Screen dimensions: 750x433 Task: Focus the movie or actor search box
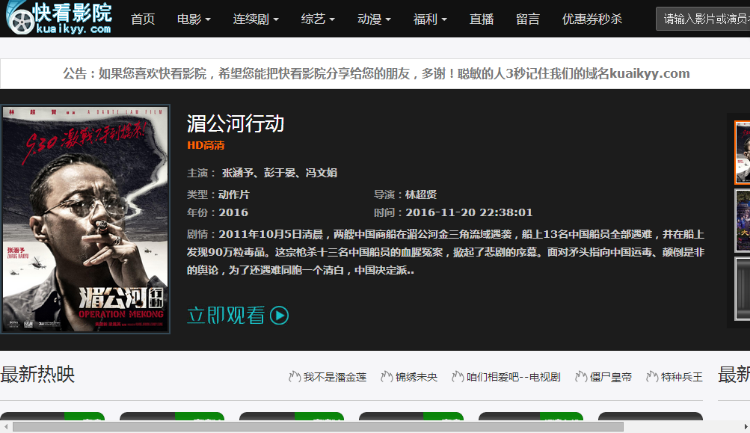[703, 19]
